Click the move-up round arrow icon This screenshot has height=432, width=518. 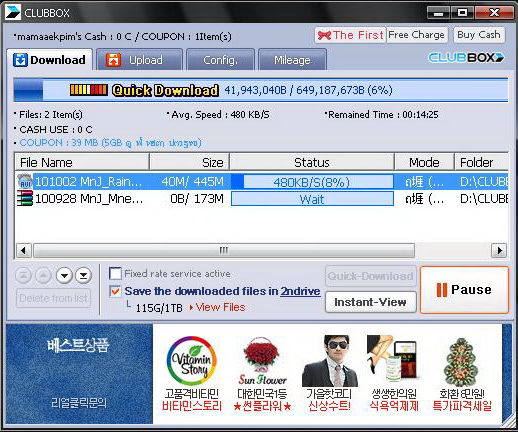[43, 275]
